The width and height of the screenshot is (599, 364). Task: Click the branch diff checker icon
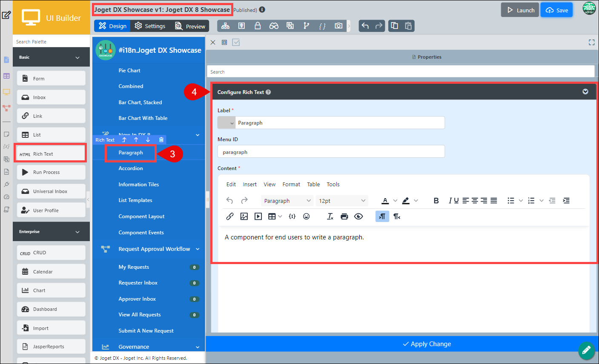point(306,26)
